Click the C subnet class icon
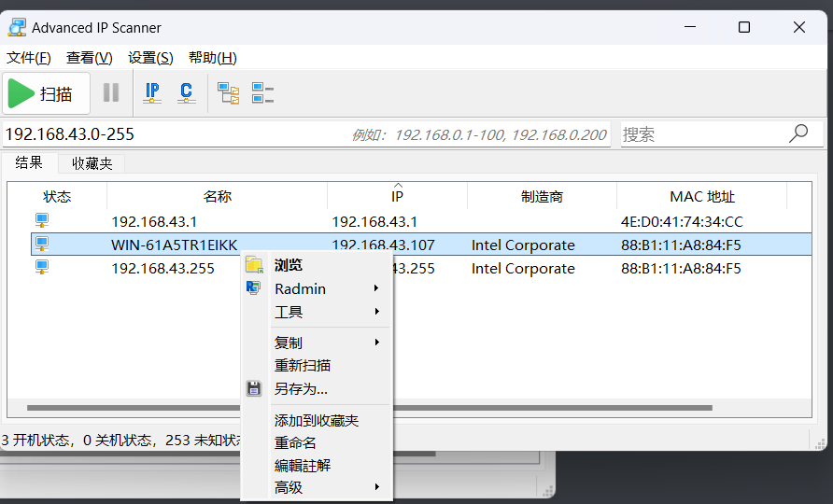833x504 pixels. point(186,93)
